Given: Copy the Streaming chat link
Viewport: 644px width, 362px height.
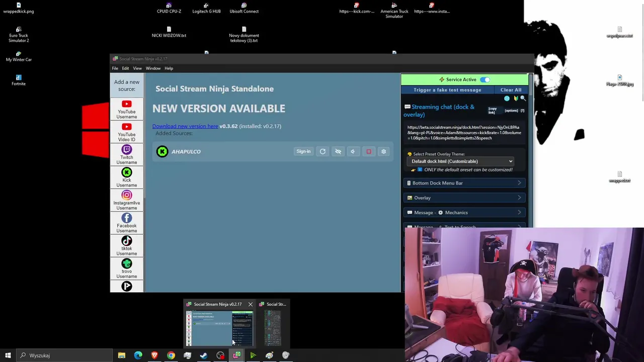Looking at the screenshot, I should point(492,110).
